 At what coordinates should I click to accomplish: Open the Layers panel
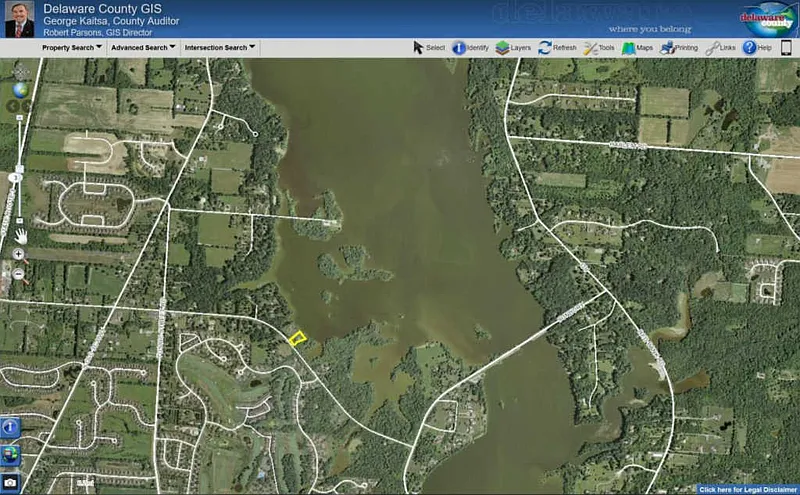tap(513, 47)
